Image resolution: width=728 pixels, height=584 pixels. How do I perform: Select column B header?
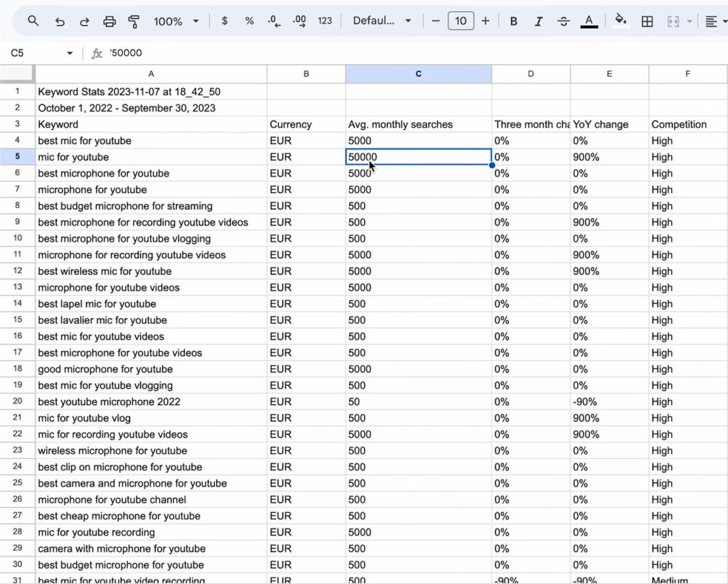pos(306,74)
